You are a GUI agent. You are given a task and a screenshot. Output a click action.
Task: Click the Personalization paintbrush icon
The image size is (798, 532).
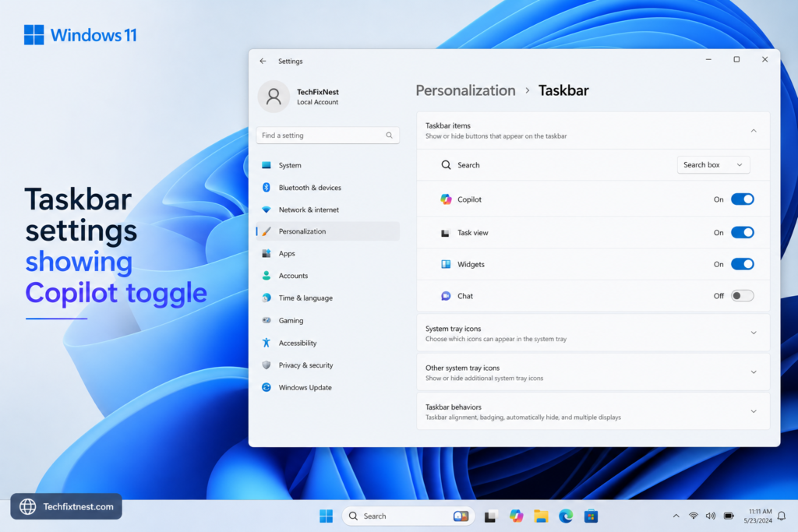coord(267,231)
